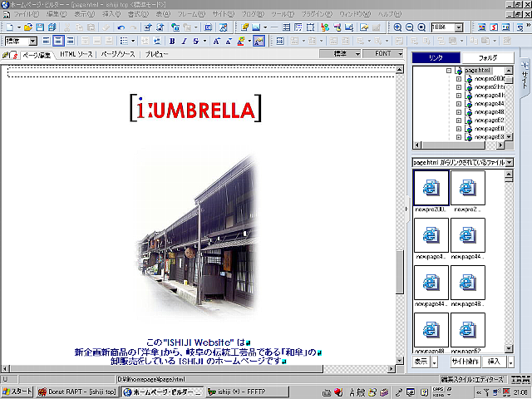Viewport: 532px width, 399px height.
Task: Click the Bold B icon
Action: point(172,41)
